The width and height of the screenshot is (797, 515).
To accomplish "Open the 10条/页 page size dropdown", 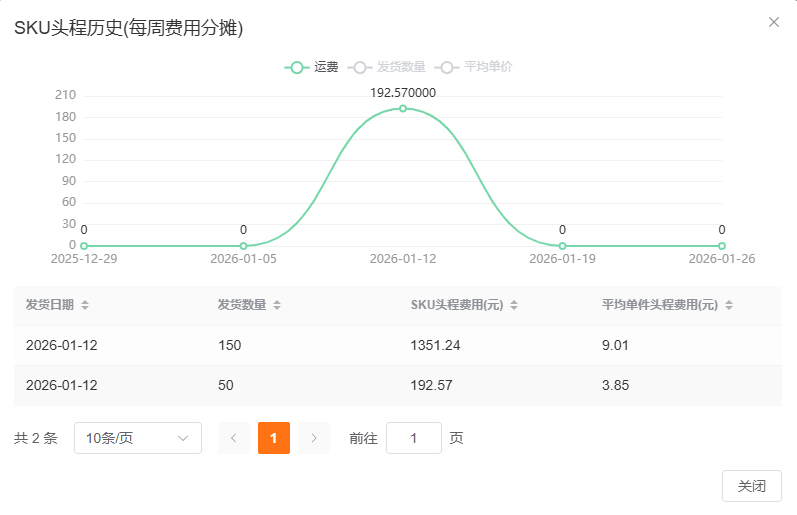I will coord(138,438).
